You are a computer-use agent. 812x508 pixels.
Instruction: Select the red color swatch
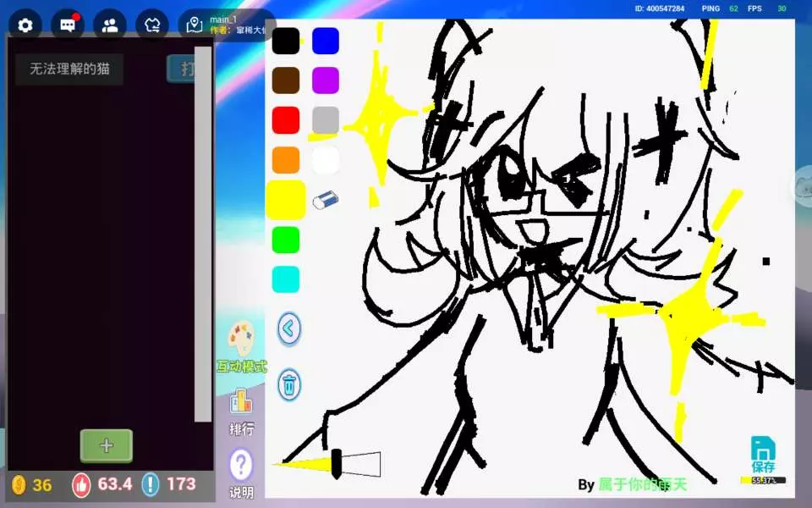(286, 120)
